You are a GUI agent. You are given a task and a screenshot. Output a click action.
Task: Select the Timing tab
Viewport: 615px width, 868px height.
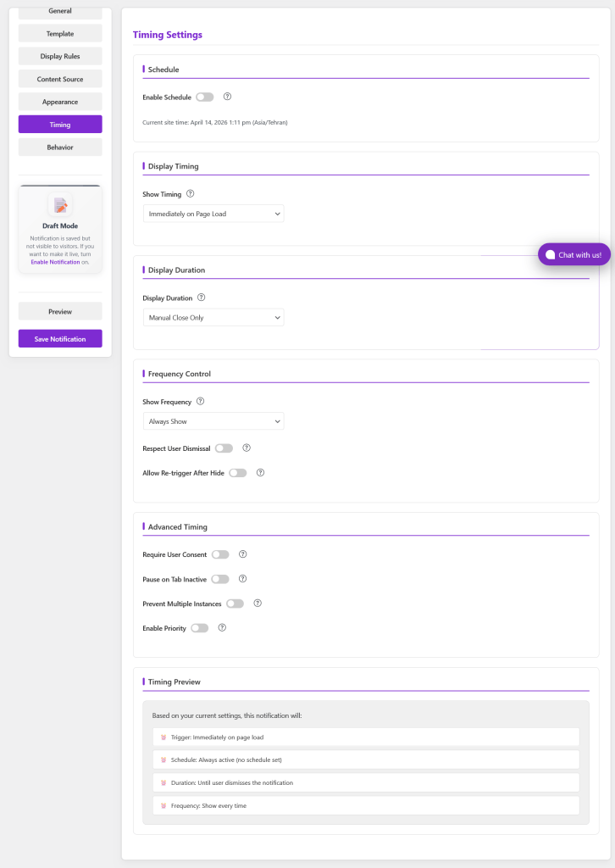coord(60,124)
